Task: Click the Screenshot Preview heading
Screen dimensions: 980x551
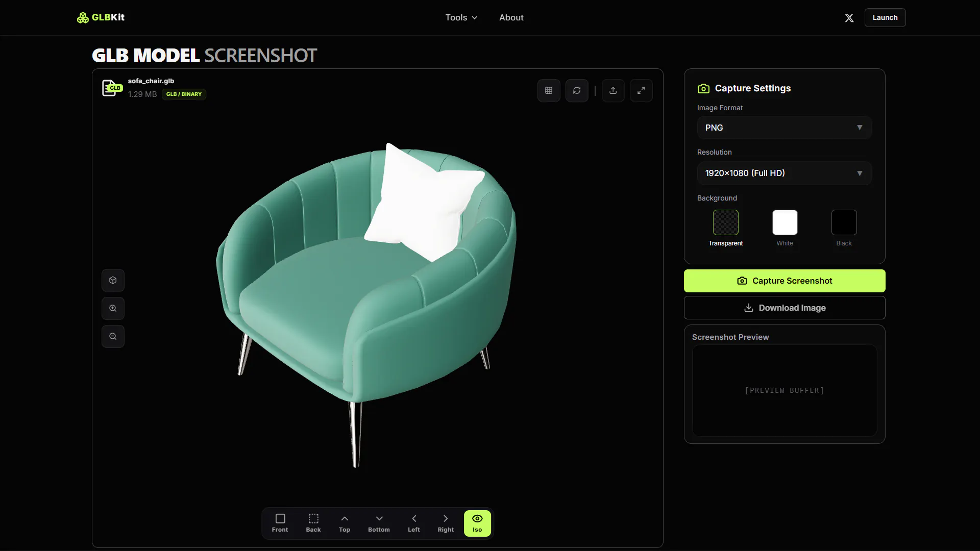Action: point(730,337)
